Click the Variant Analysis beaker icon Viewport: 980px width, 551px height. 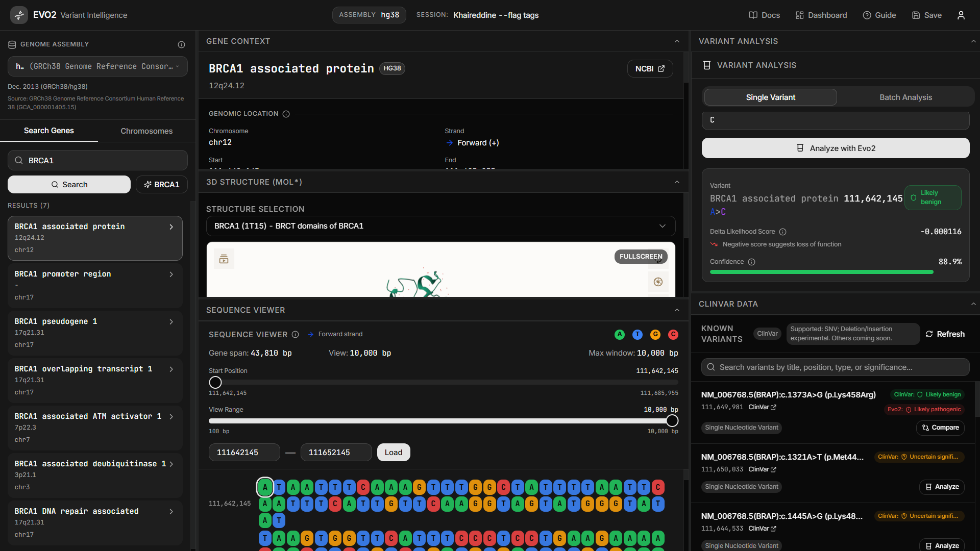(x=707, y=65)
